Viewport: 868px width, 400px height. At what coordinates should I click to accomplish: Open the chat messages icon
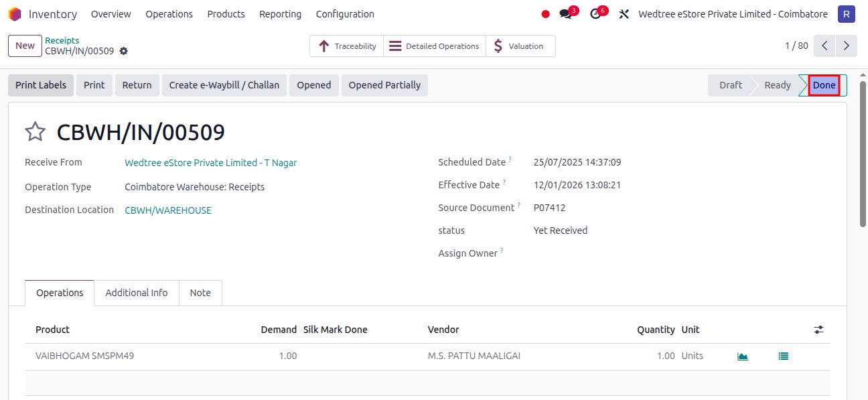566,14
